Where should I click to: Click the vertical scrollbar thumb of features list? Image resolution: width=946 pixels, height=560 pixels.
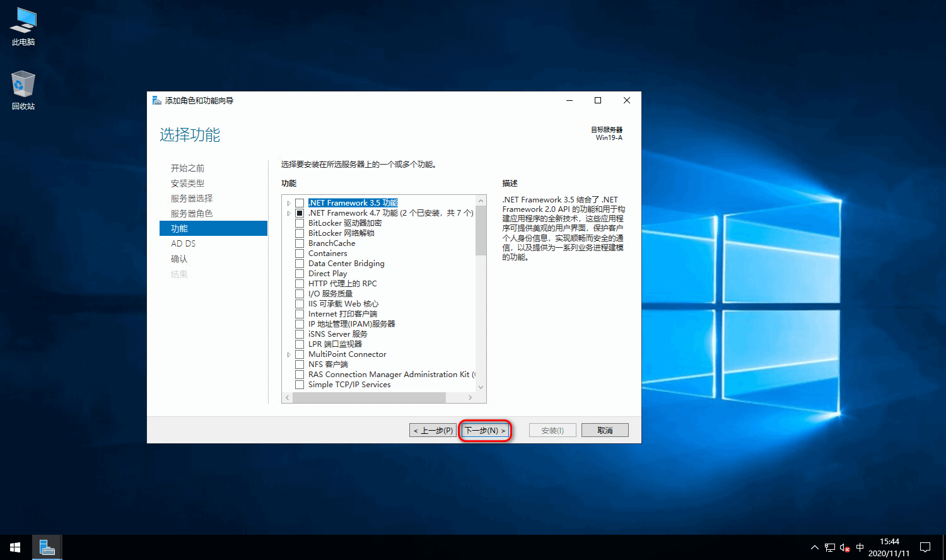(481, 231)
